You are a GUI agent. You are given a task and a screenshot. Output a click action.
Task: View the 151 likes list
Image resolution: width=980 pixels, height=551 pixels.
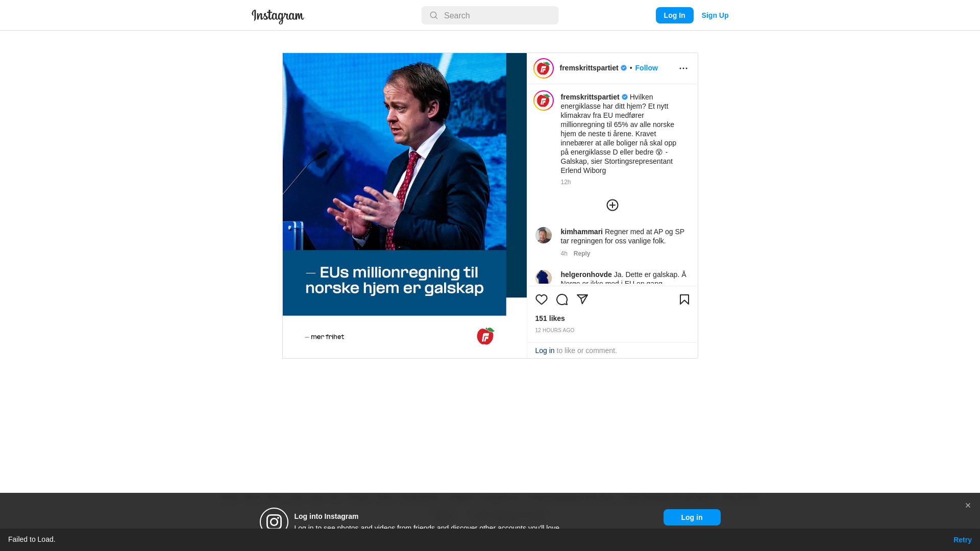coord(550,318)
